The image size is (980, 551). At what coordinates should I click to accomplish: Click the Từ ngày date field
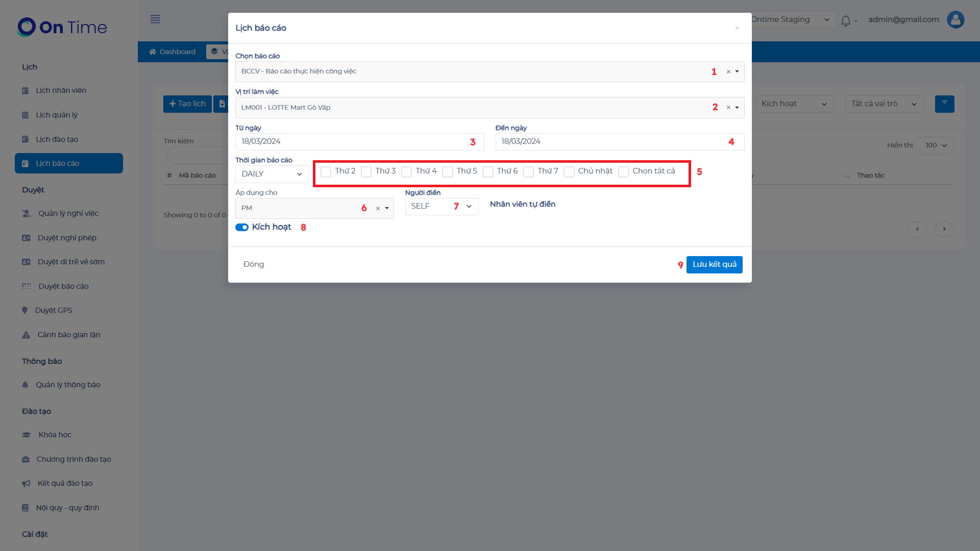pos(352,142)
